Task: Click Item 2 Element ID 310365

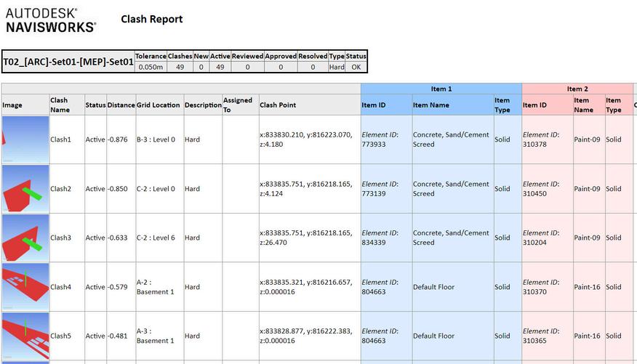Action: [x=541, y=336]
